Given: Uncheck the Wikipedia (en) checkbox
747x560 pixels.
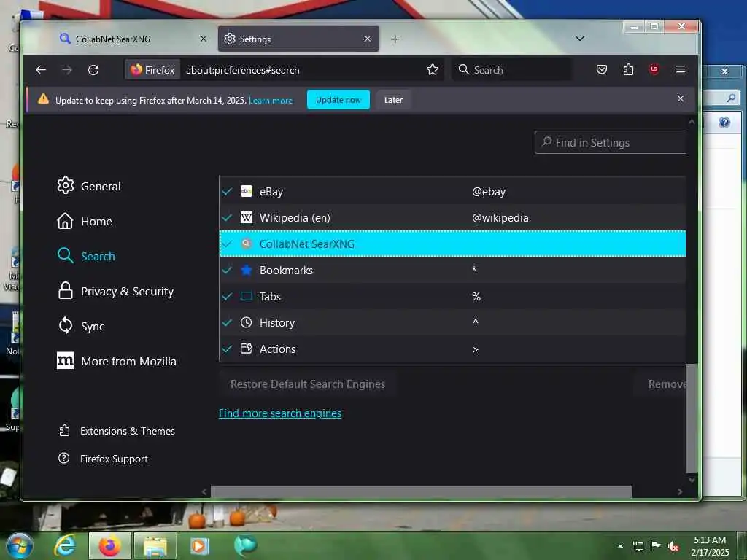Looking at the screenshot, I should pos(228,217).
